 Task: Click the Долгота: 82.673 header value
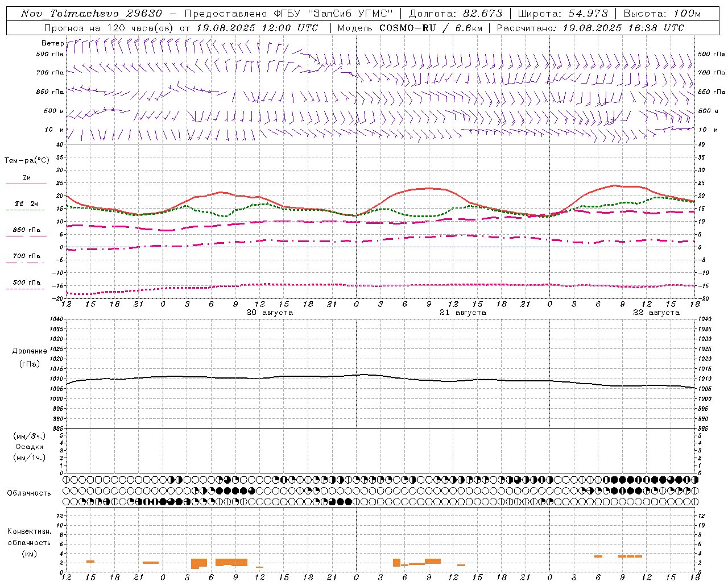click(x=456, y=14)
